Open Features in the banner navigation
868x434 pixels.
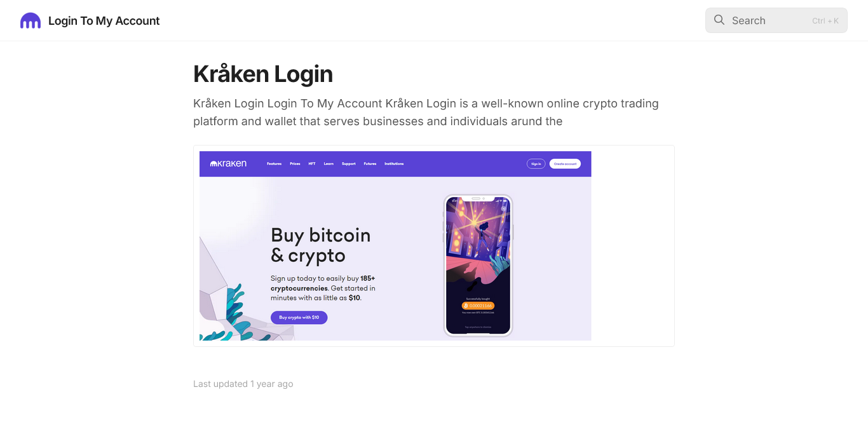[x=274, y=164]
